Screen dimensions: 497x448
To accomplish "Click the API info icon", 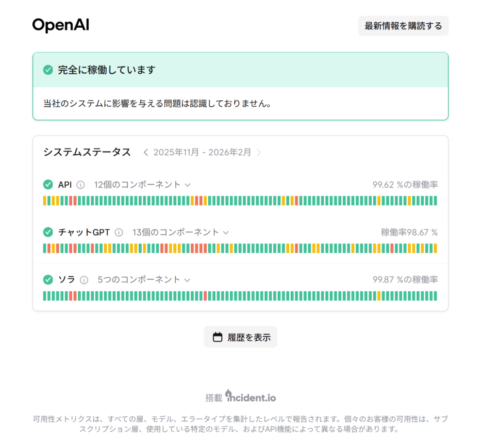I will (x=81, y=185).
